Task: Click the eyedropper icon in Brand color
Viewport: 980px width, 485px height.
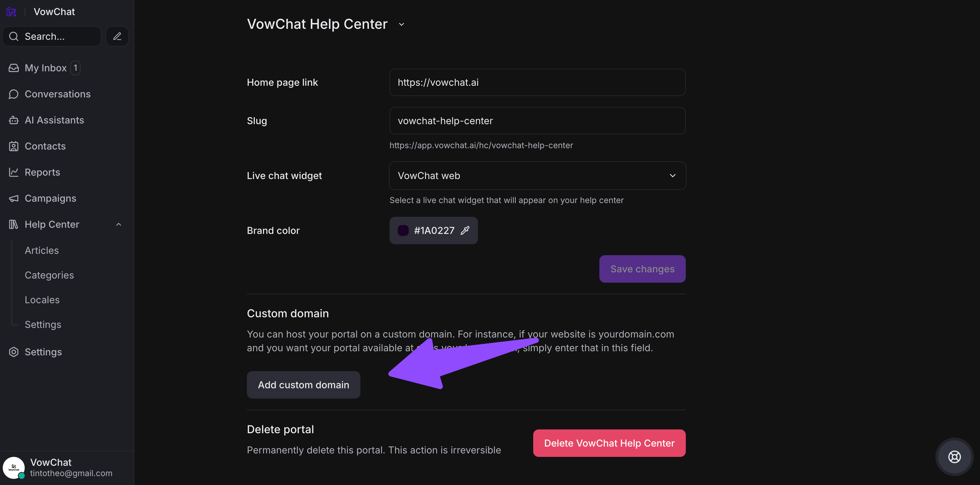Action: 465,230
